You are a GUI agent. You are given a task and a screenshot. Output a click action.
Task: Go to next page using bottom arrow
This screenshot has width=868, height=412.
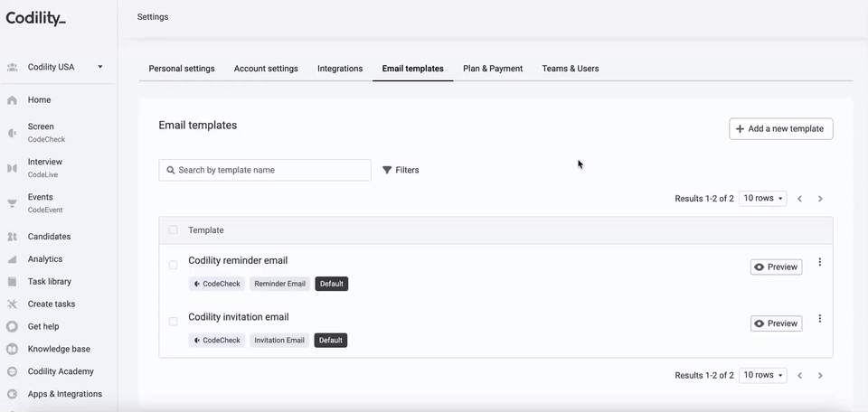pos(820,376)
